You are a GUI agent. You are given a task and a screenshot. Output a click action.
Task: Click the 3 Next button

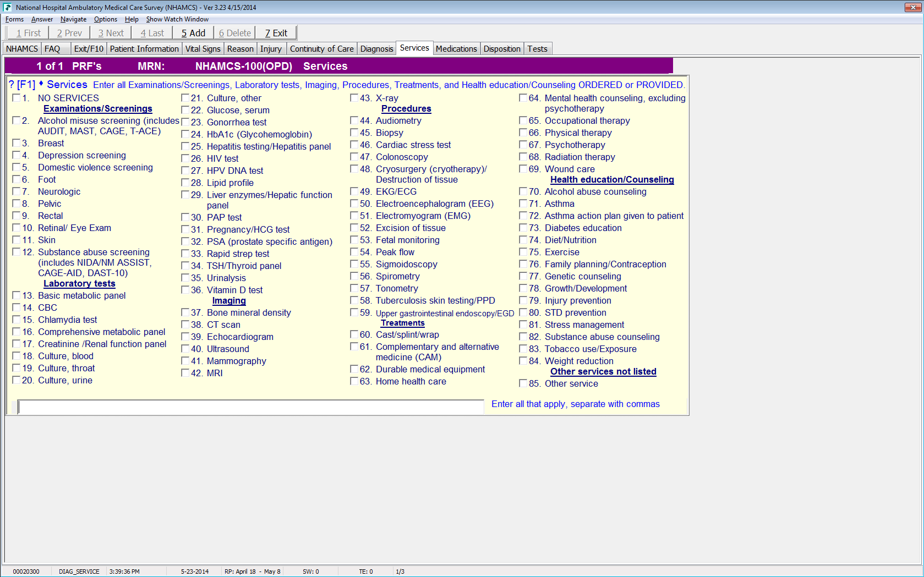111,33
